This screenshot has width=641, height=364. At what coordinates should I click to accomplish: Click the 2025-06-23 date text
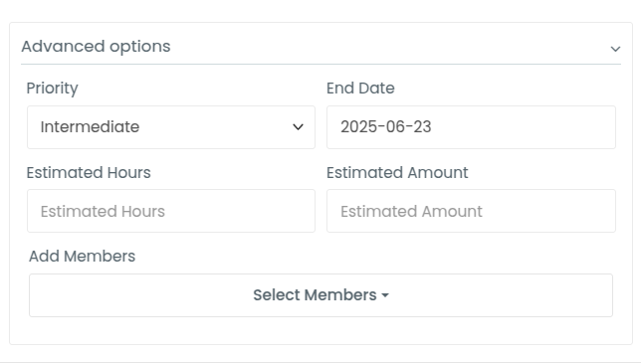pyautogui.click(x=386, y=127)
